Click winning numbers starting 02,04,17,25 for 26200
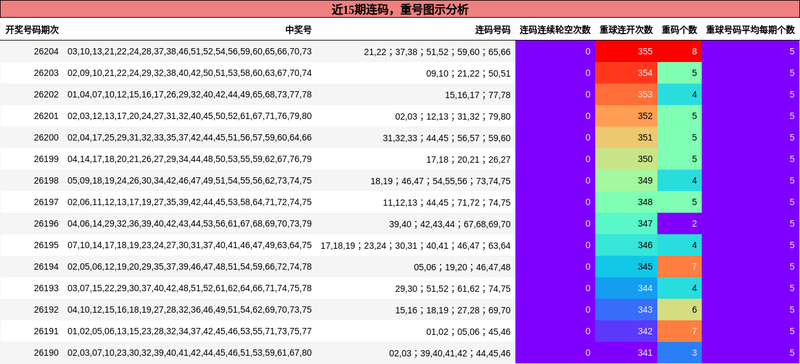Image resolution: width=800 pixels, height=364 pixels. 189,138
